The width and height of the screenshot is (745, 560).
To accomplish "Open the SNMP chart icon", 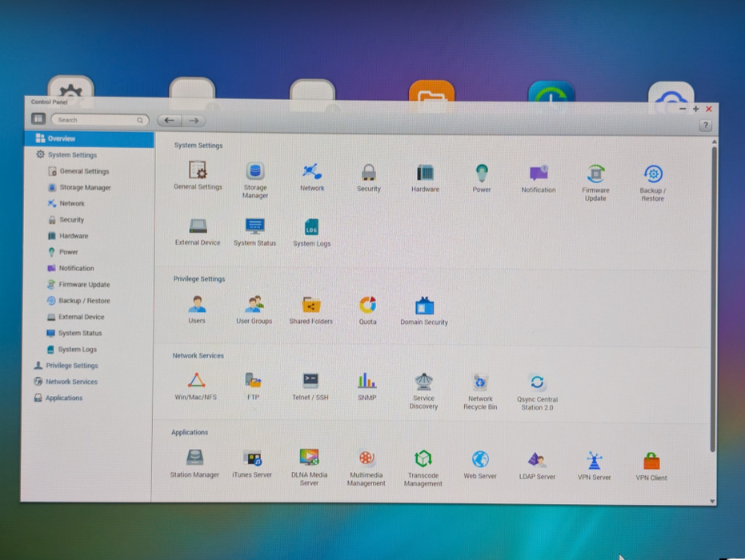I will click(x=366, y=382).
